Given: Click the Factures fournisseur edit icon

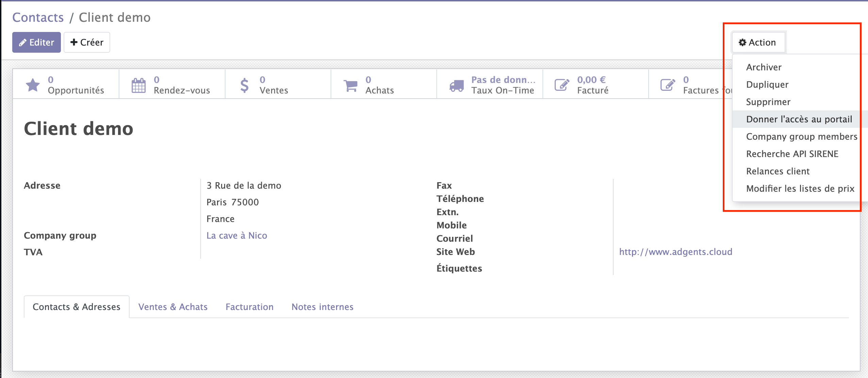Looking at the screenshot, I should pos(668,85).
